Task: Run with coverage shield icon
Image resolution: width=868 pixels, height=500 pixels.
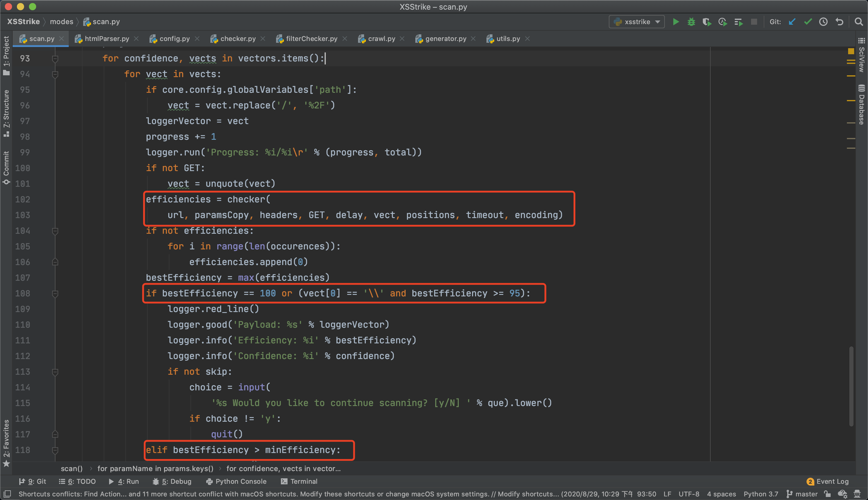Action: pos(706,22)
